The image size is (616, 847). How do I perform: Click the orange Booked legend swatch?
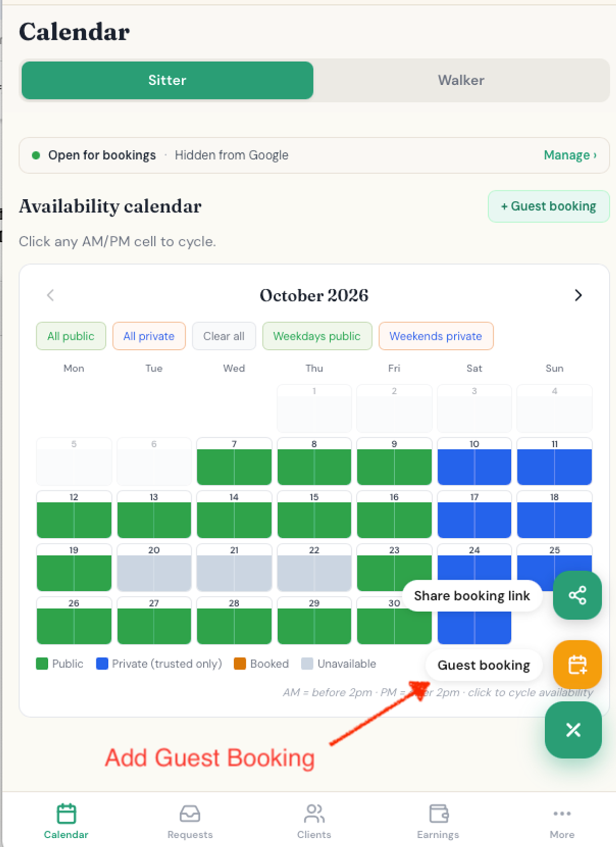coord(240,664)
